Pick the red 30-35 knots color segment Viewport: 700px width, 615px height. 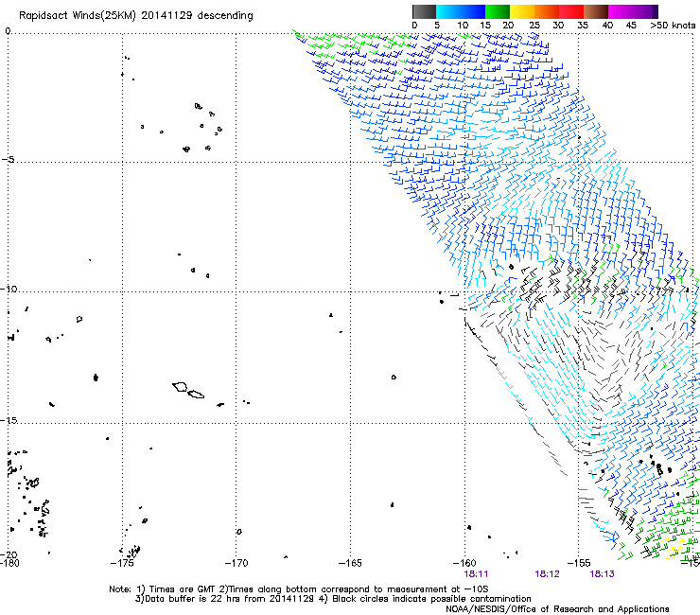pyautogui.click(x=571, y=11)
